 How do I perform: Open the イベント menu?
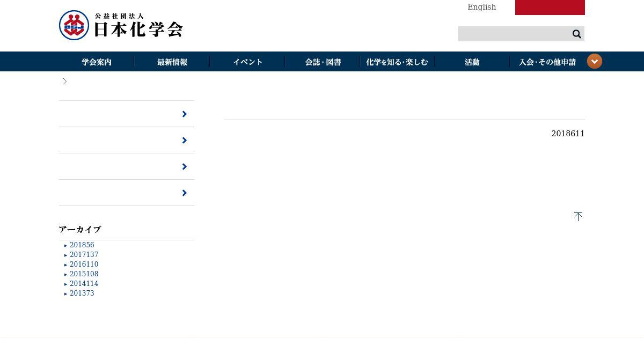point(247,62)
